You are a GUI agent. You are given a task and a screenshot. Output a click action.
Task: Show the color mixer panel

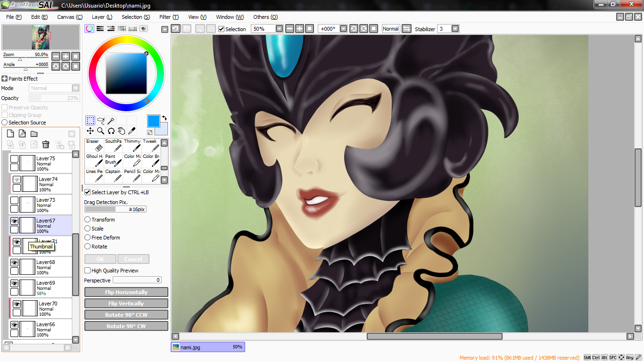click(x=122, y=29)
